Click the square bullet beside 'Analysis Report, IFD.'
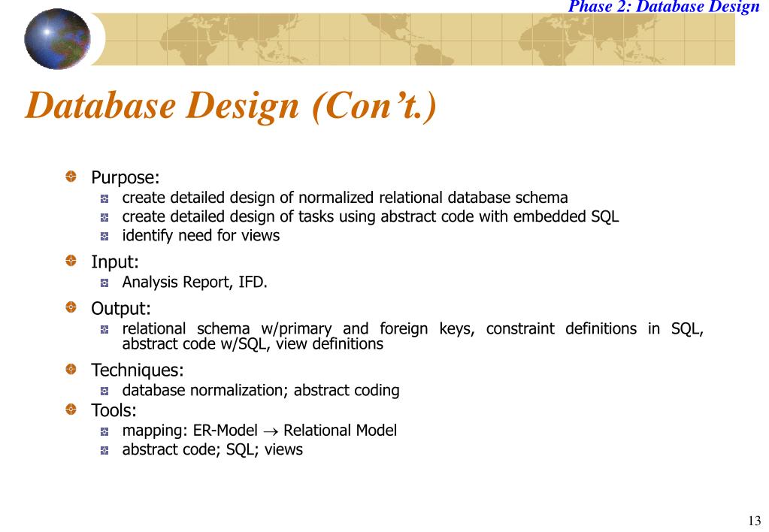This screenshot has height=532, width=769. [104, 283]
